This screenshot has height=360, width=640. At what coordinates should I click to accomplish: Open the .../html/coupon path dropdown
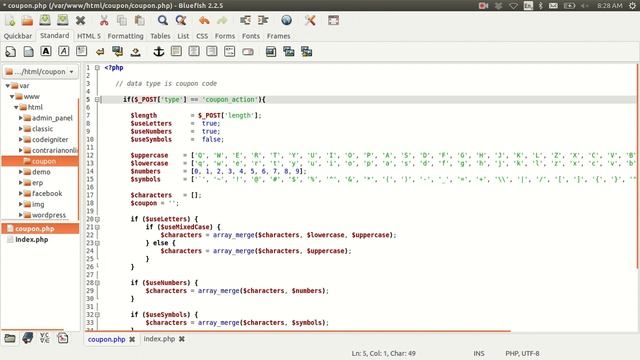40,71
